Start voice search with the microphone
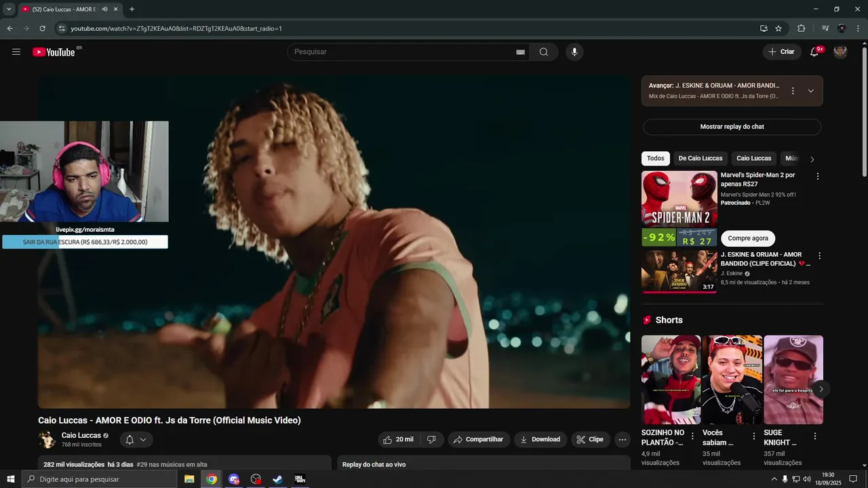This screenshot has width=868, height=488. (x=574, y=52)
